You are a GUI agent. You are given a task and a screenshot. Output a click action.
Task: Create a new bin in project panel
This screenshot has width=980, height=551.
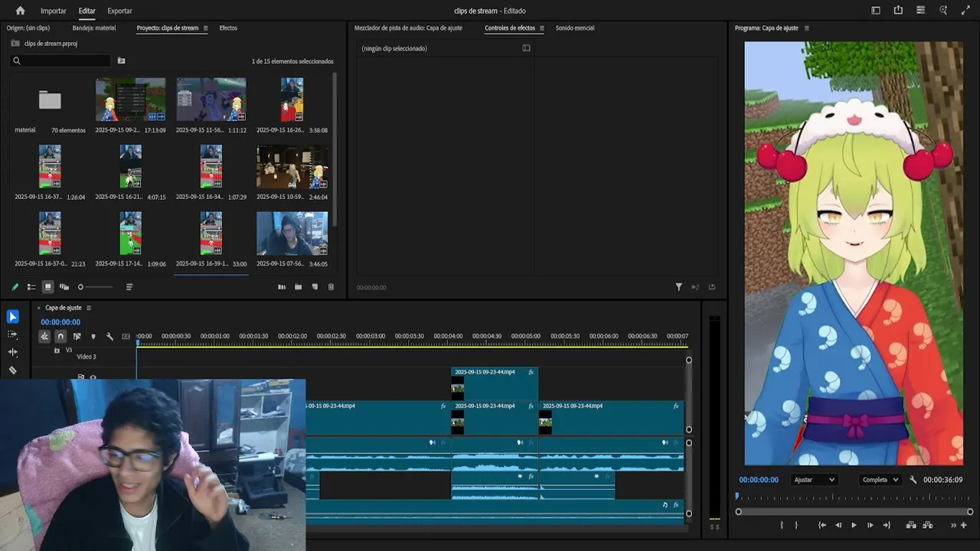coord(298,287)
